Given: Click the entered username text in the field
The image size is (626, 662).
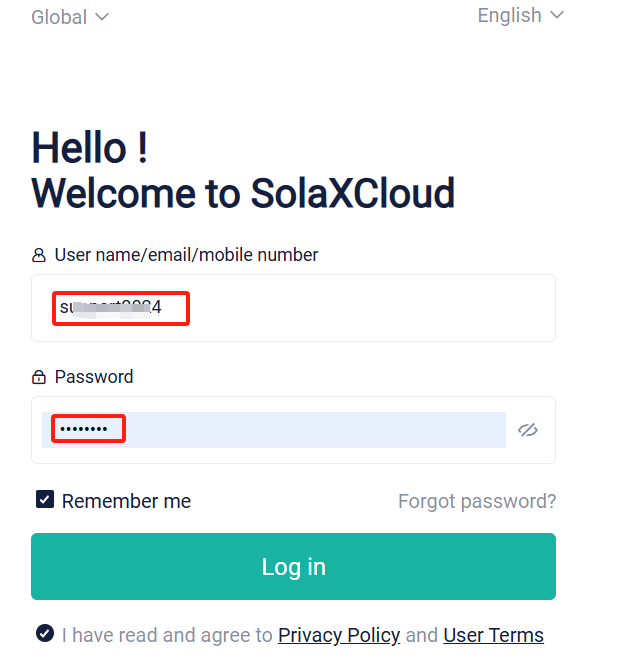Looking at the screenshot, I should click(x=111, y=308).
